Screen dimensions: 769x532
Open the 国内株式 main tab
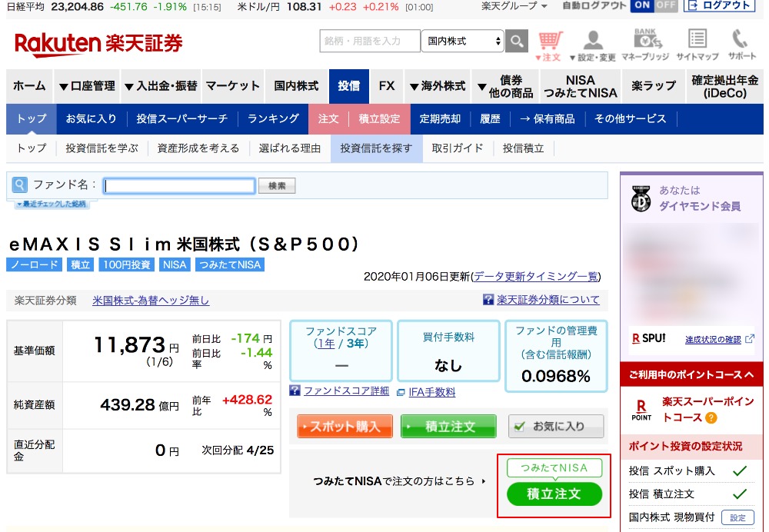[x=296, y=86]
